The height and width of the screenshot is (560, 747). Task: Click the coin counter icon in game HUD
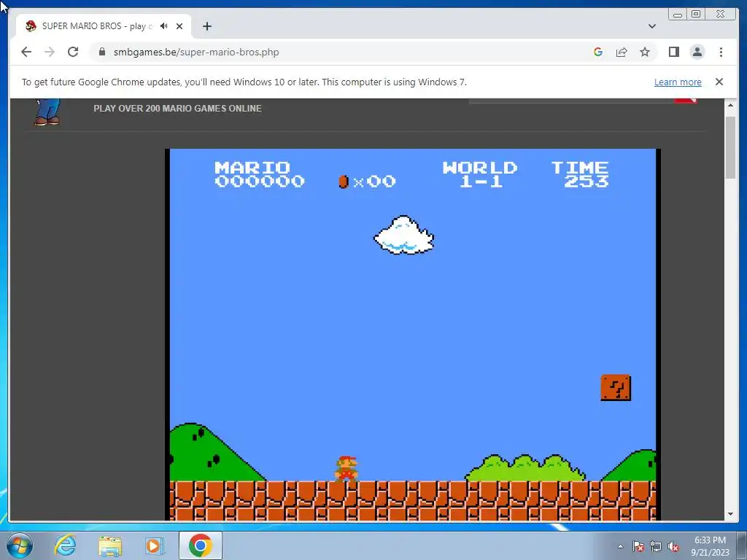[x=344, y=182]
